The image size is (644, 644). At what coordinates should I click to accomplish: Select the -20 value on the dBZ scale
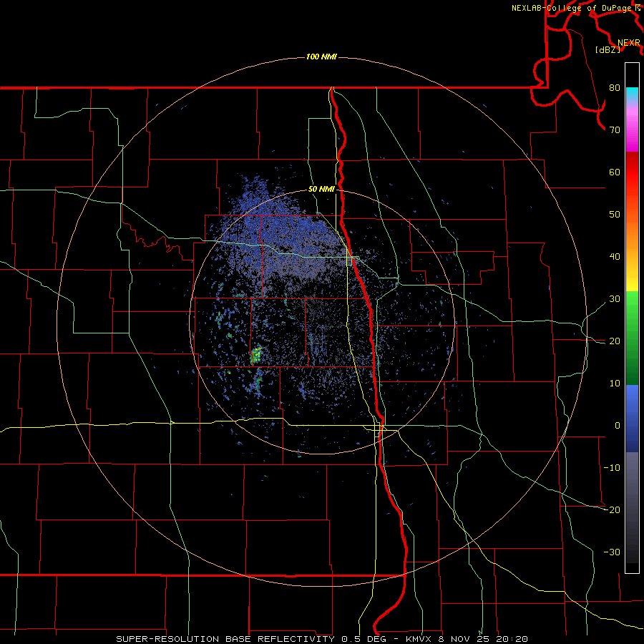[612, 510]
